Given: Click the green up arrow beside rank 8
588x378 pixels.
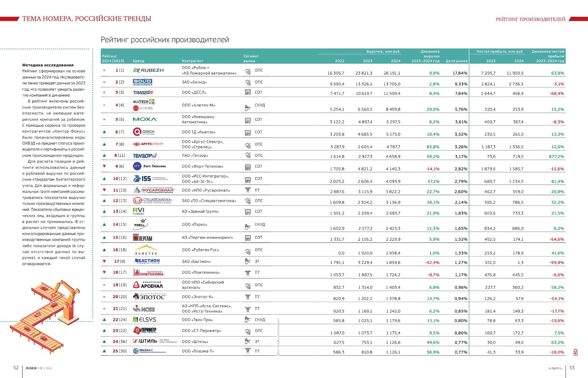Looking at the screenshot, I should pyautogui.click(x=104, y=155).
